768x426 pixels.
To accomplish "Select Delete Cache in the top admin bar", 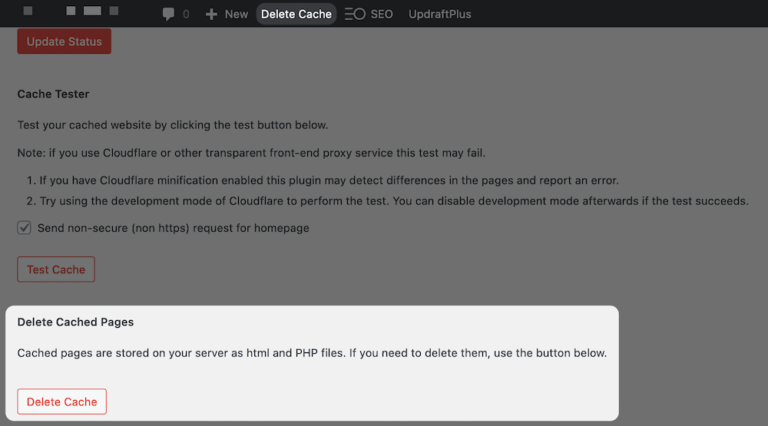I will tap(296, 14).
